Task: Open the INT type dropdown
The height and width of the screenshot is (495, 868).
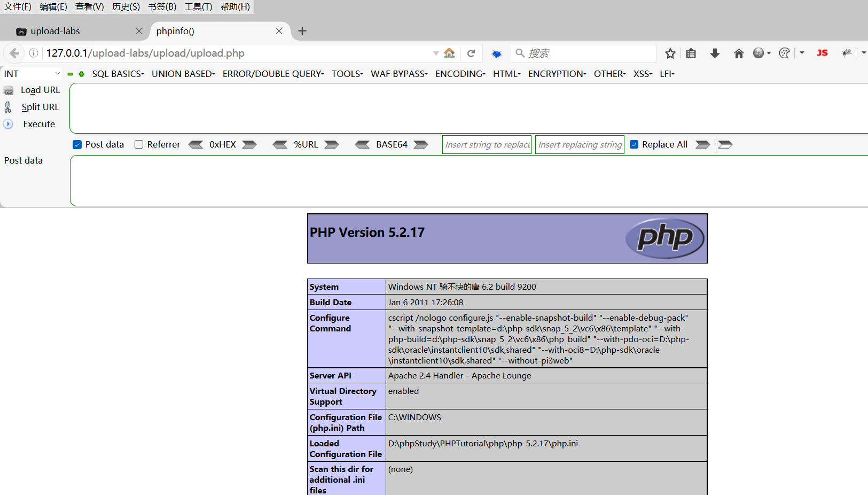Action: 32,74
